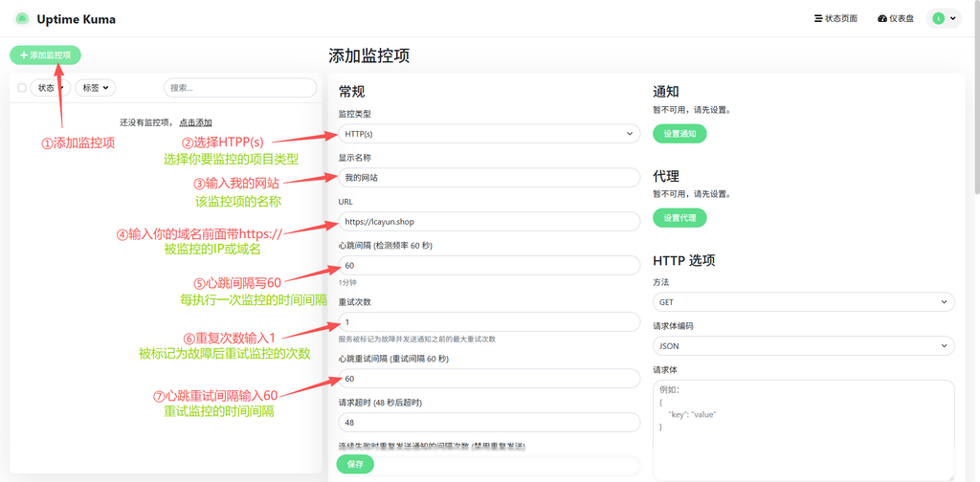This screenshot has height=482, width=980.
Task: Click the URL field with https://lcayun.shop
Action: point(489,221)
